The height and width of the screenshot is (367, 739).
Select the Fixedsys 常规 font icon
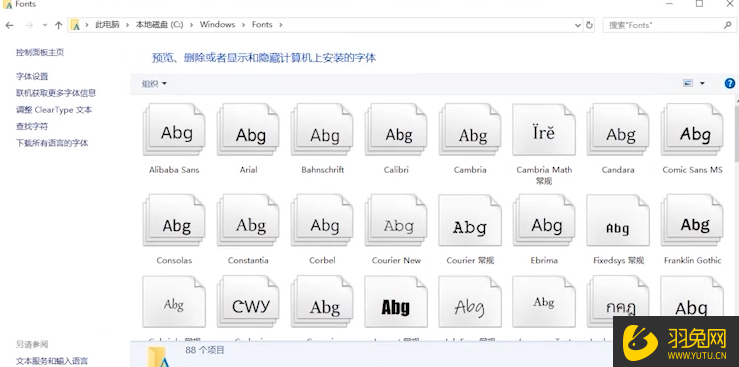(618, 220)
